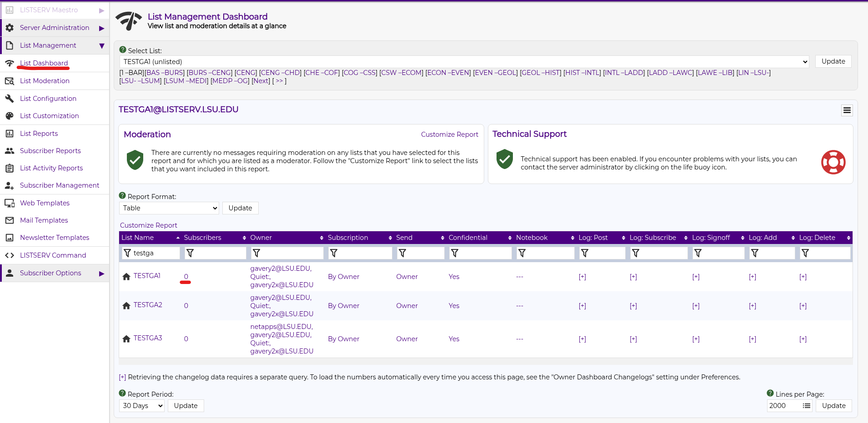
Task: Click the List Moderation sidebar icon
Action: pos(10,80)
